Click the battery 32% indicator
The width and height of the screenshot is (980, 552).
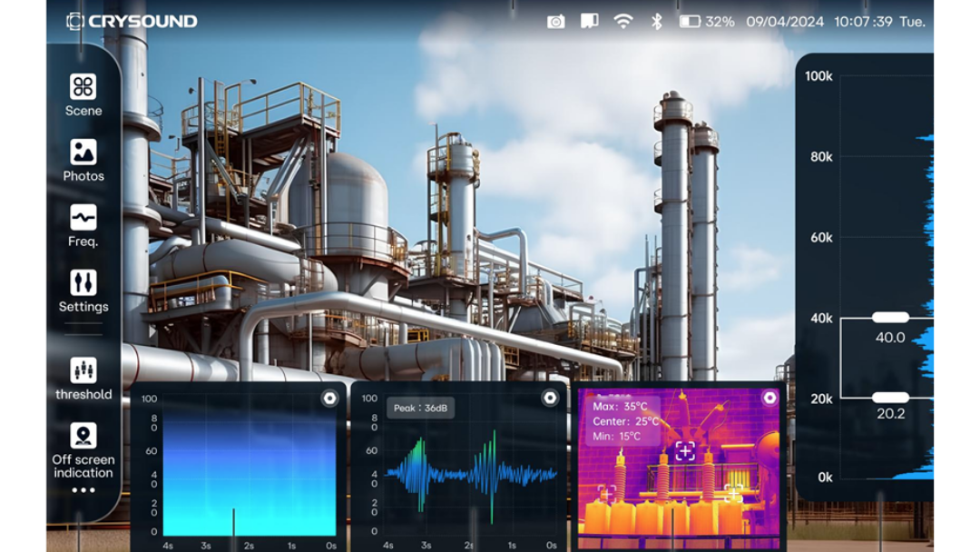(x=706, y=21)
